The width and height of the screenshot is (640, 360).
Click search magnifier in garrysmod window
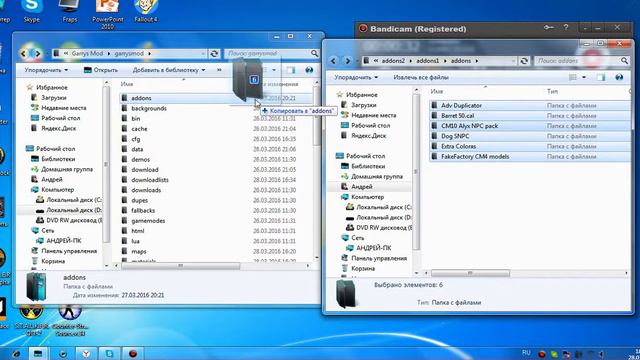click(x=314, y=53)
